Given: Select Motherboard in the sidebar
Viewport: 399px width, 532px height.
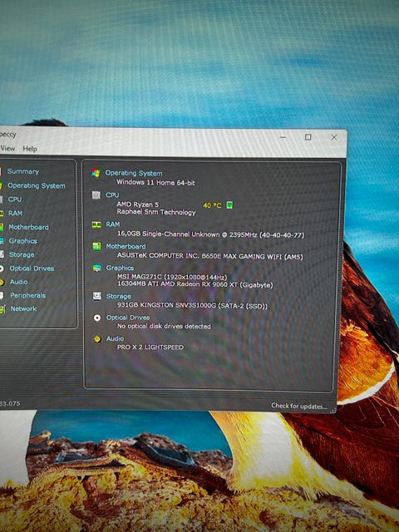Looking at the screenshot, I should point(28,227).
